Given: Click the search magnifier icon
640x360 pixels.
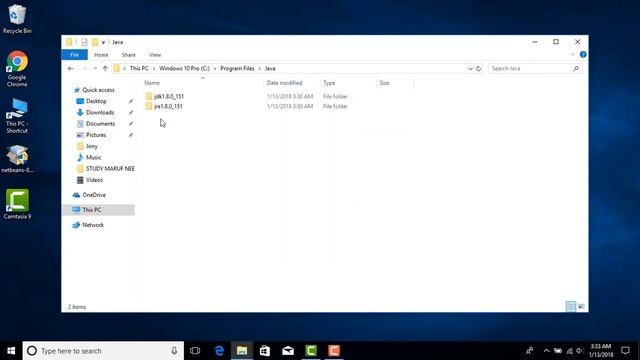Looking at the screenshot, I should [576, 69].
